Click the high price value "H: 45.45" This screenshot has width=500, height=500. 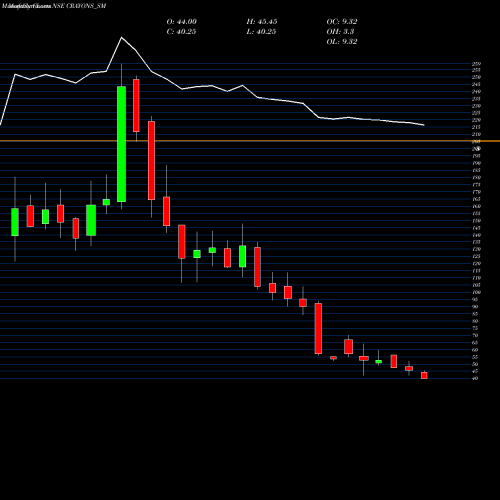[x=262, y=22]
